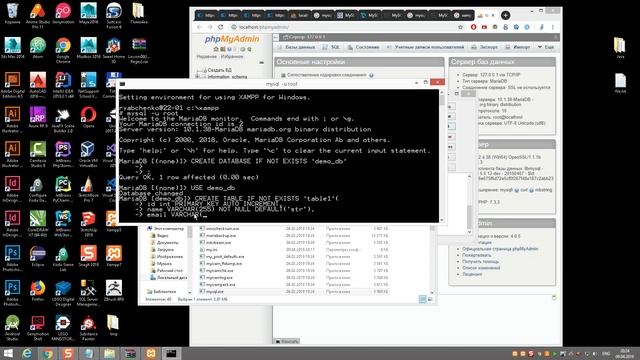Open Chrome three-dot menu
Screen dimensions: 640x360
[x=553, y=27]
